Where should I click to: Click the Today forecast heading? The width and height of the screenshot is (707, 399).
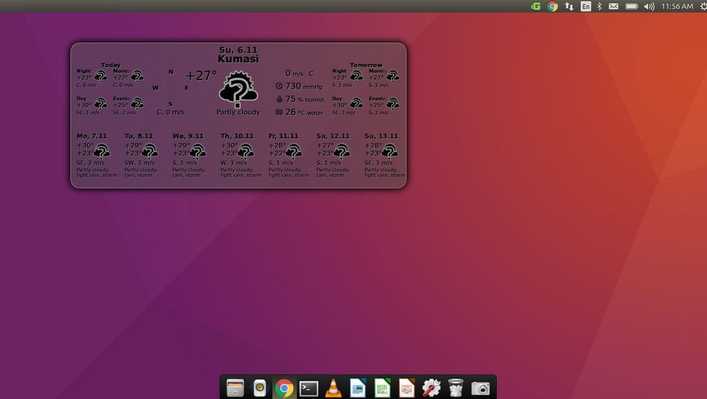click(x=110, y=65)
